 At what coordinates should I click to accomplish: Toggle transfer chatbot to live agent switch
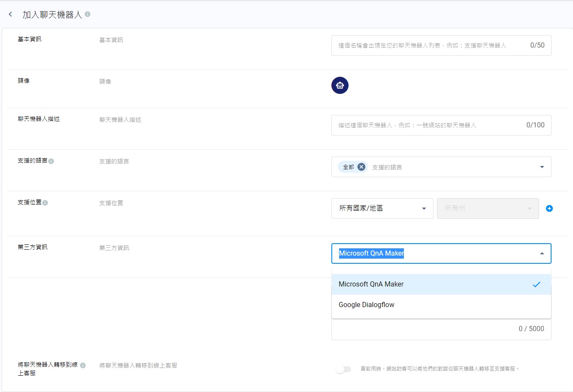[343, 369]
